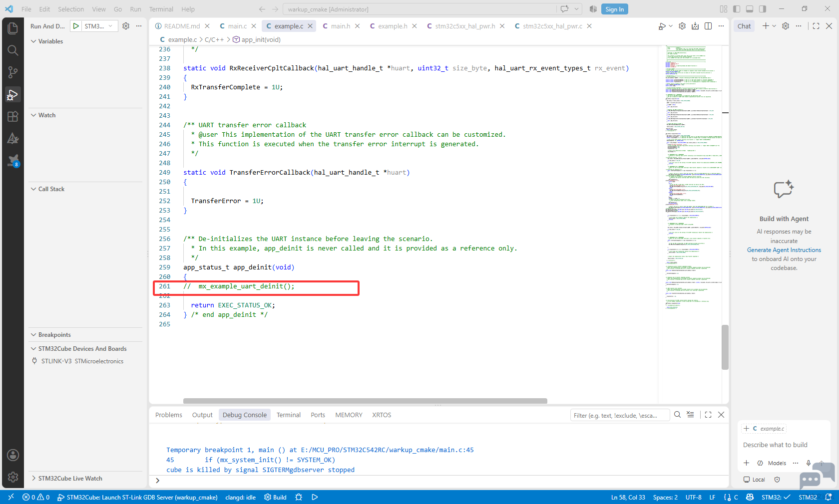The height and width of the screenshot is (504, 839).
Task: Open the Terminal menu in menu bar
Action: coord(161,9)
